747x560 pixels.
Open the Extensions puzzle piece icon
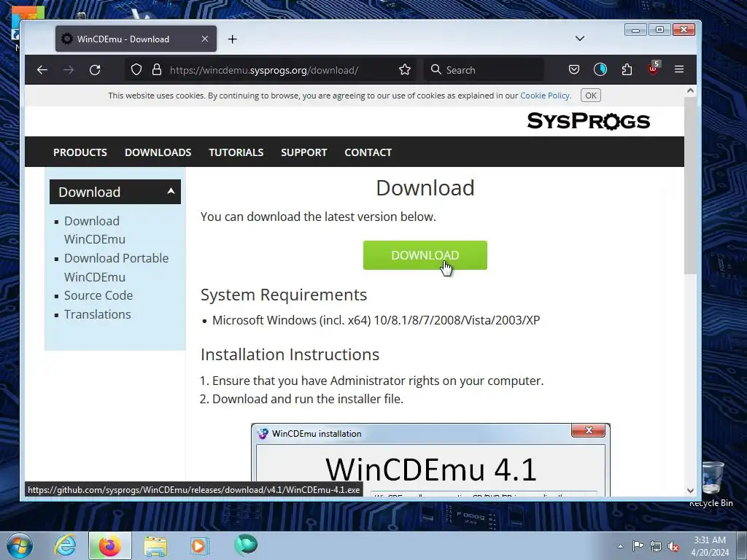click(627, 70)
